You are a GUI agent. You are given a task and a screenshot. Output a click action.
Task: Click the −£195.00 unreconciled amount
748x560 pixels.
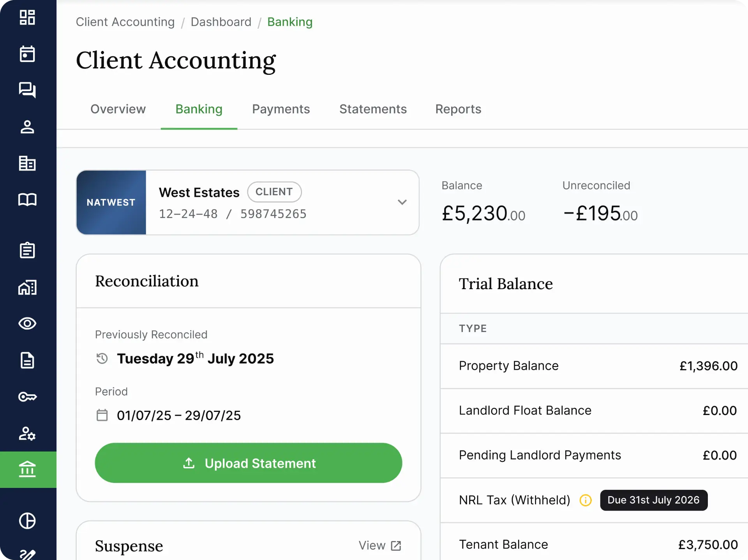pos(600,214)
